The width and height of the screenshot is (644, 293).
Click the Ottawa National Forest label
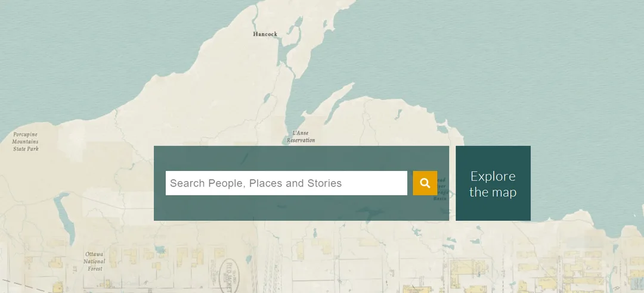(94, 261)
